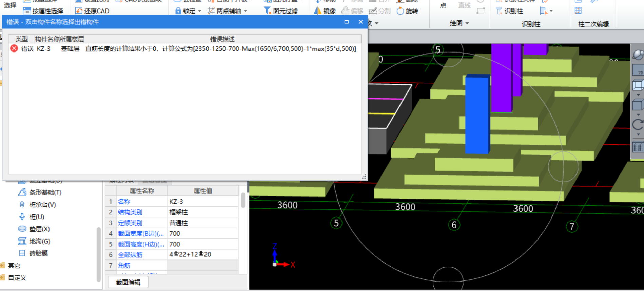Open dropdown below wireframe cube icon
644x291 pixels.
(638, 95)
